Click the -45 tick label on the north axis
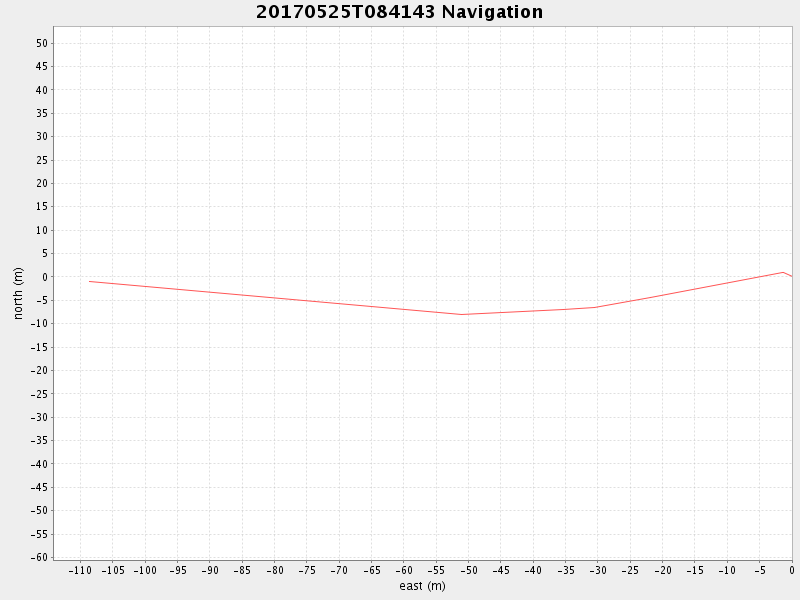 point(40,487)
